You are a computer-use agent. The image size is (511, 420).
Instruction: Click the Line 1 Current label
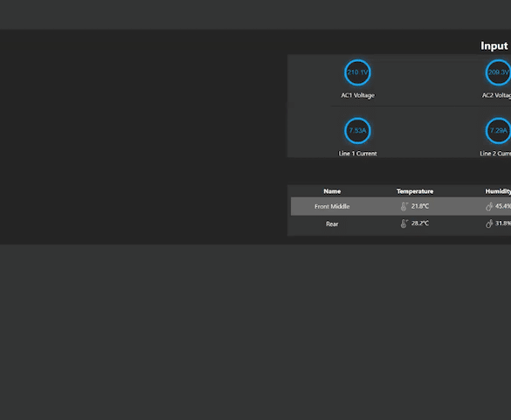tap(357, 154)
